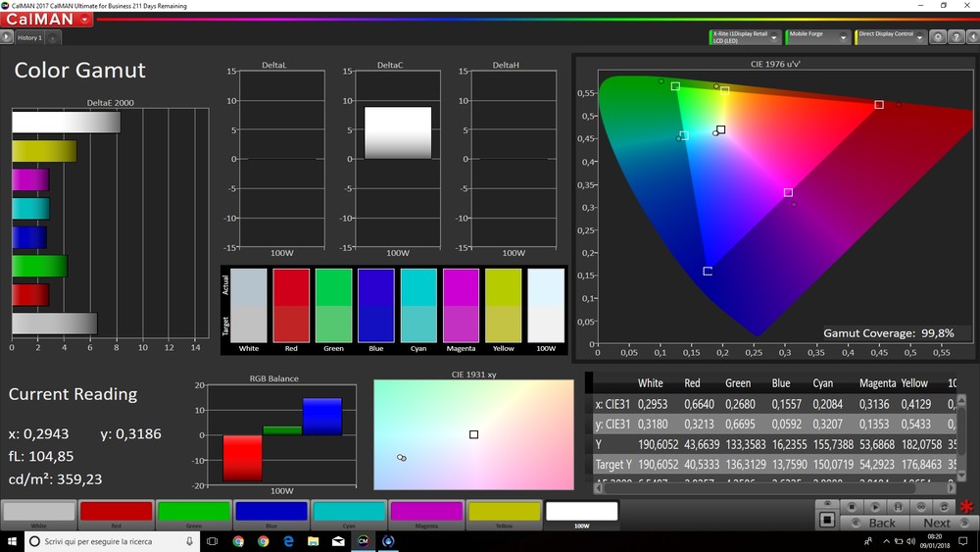
Task: Switch to the History 1 tab
Action: point(28,37)
